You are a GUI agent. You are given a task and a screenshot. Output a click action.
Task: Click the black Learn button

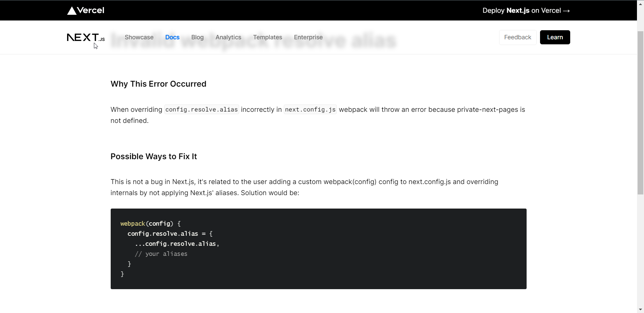[555, 37]
